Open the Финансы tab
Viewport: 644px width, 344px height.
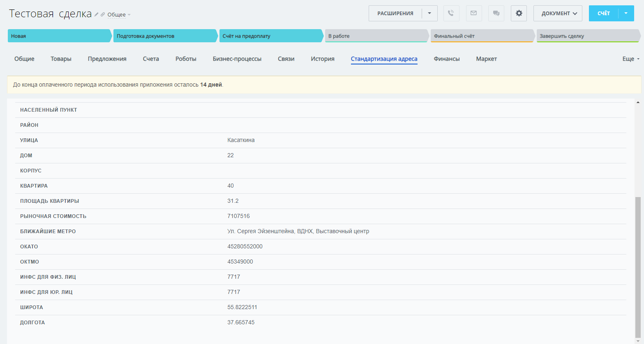(446, 59)
